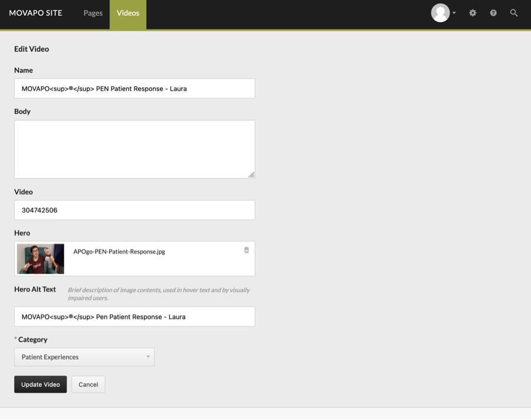Click the hero image thumbnail
The image size is (531, 420).
pyautogui.click(x=41, y=259)
